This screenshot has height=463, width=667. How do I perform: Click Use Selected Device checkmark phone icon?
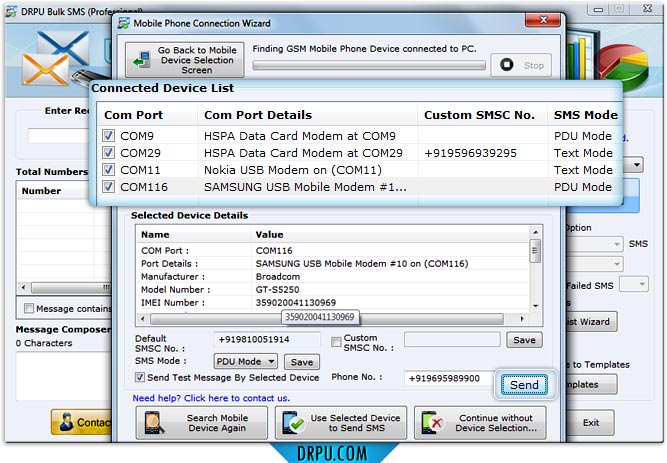pyautogui.click(x=293, y=423)
